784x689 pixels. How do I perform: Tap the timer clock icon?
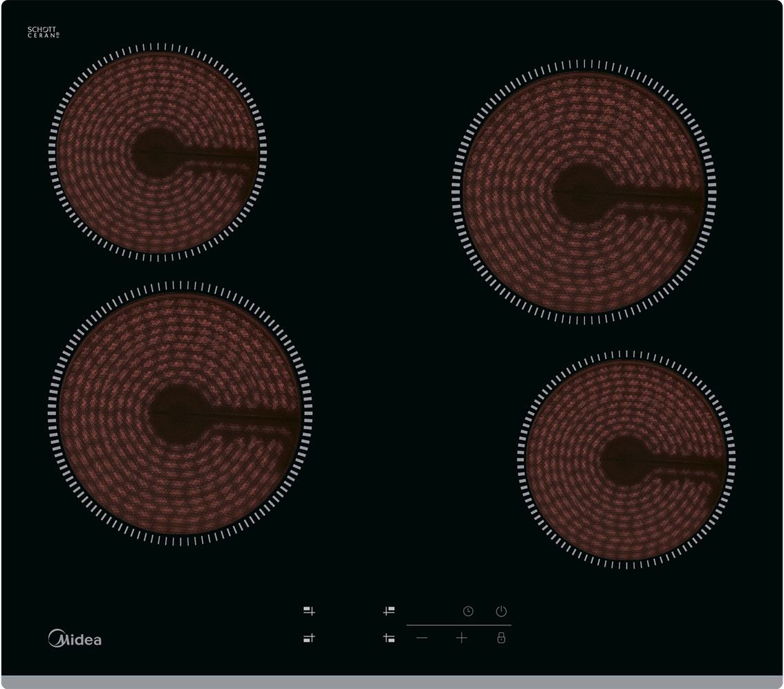tap(468, 612)
